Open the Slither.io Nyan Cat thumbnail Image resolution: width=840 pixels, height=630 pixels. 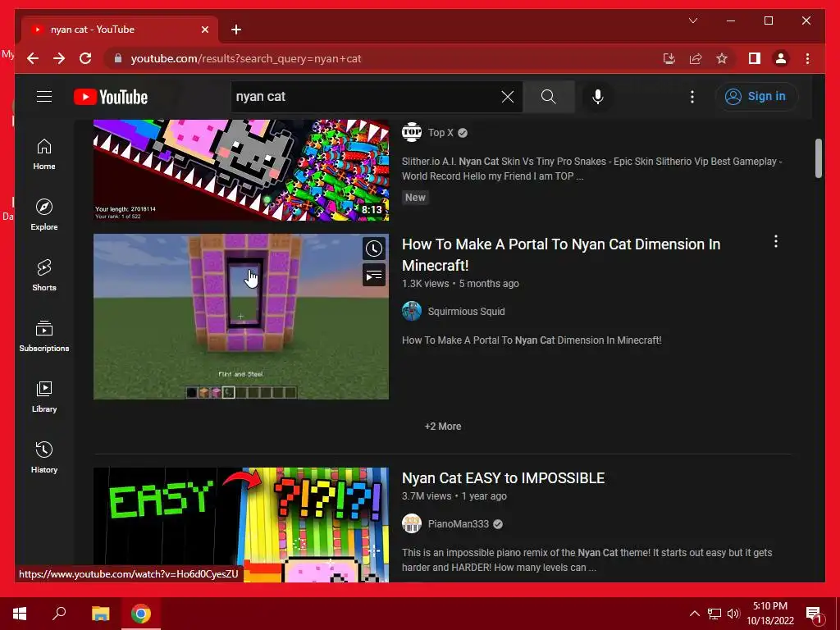click(241, 170)
